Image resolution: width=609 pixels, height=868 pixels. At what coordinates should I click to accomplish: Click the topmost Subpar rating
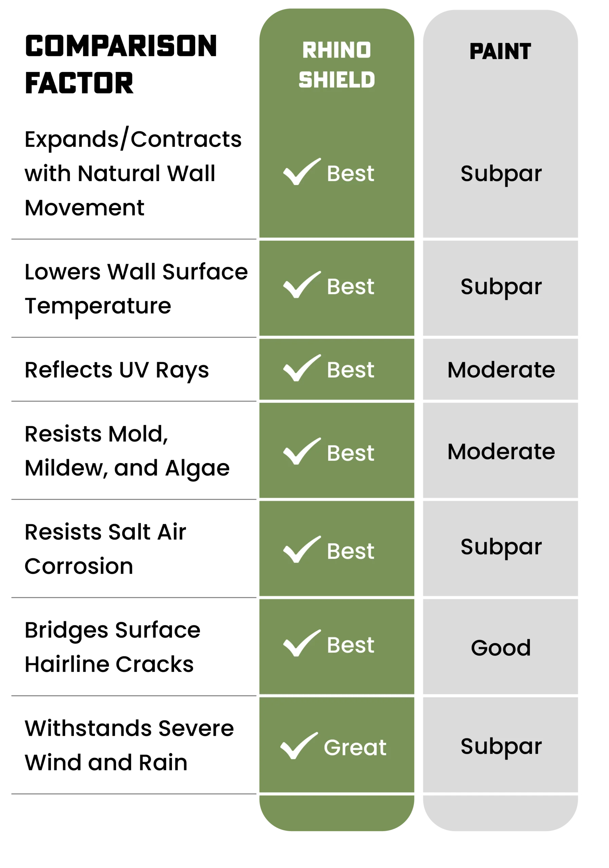pyautogui.click(x=501, y=174)
